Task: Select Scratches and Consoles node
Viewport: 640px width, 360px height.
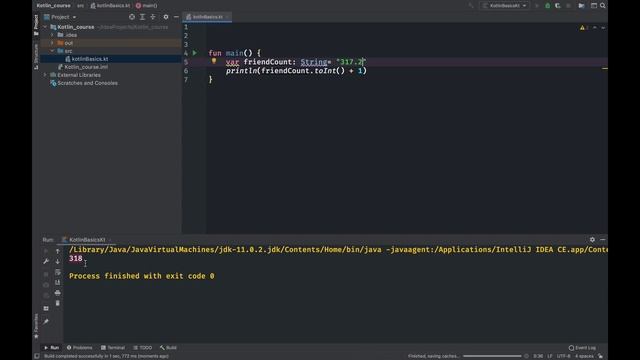Action: point(87,83)
